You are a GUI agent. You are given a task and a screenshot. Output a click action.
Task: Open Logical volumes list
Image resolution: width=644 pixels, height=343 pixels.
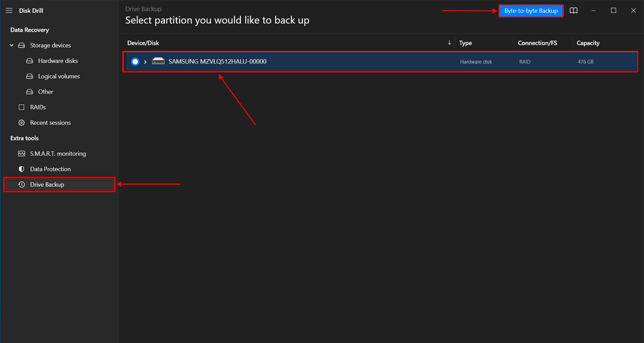tap(59, 76)
